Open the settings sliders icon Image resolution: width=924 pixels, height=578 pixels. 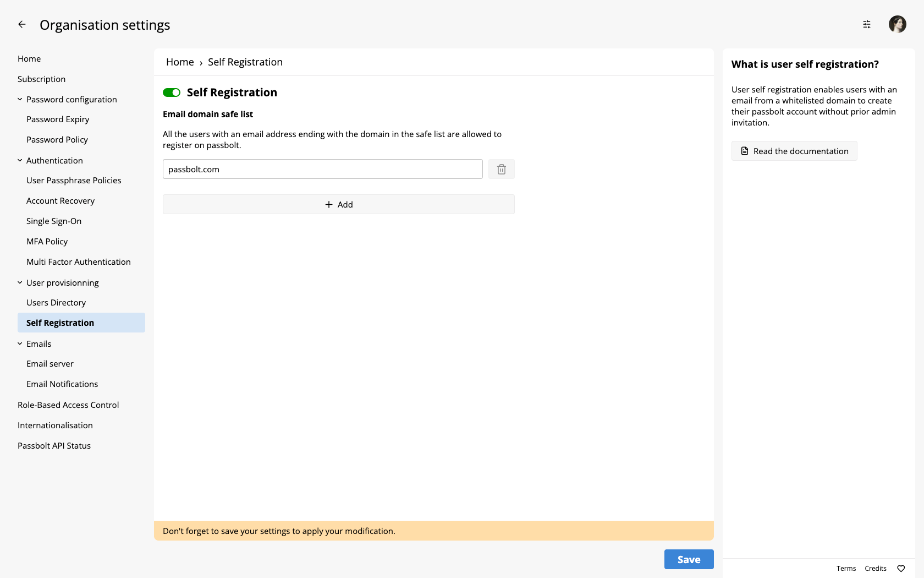coord(867,24)
